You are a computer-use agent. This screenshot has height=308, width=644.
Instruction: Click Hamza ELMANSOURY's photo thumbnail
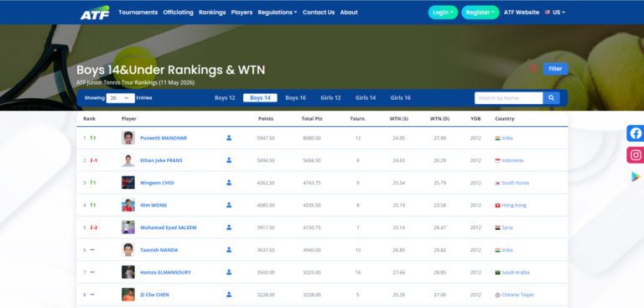pos(128,272)
